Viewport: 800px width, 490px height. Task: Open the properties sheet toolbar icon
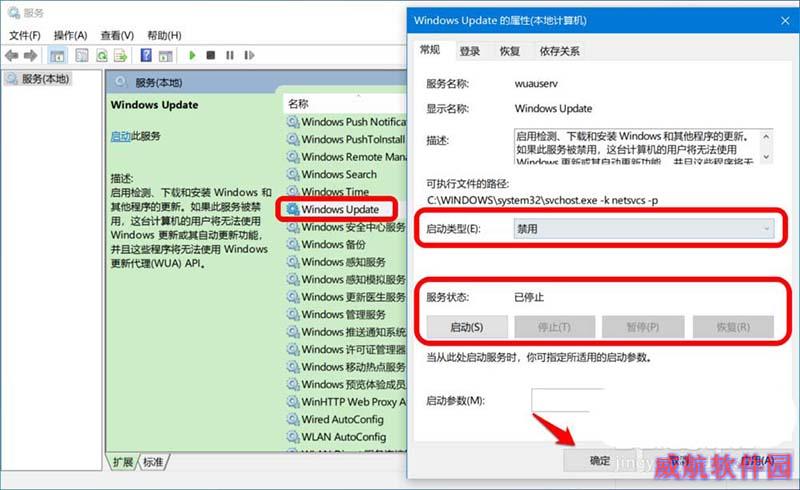pos(82,55)
